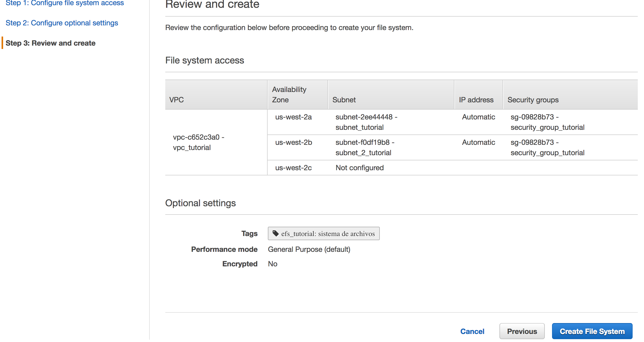This screenshot has height=342, width=644.
Task: Open Step 2: Configure optional settings
Action: [x=62, y=23]
